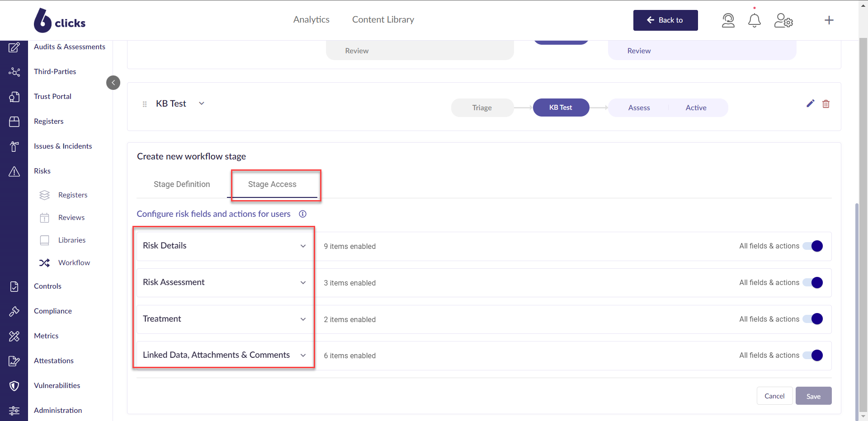
Task: Open the Compliance gavel icon
Action: 14,311
